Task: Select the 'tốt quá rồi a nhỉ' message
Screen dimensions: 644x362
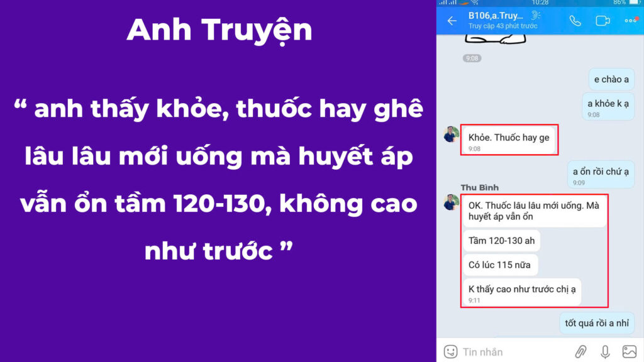Action: [x=596, y=323]
